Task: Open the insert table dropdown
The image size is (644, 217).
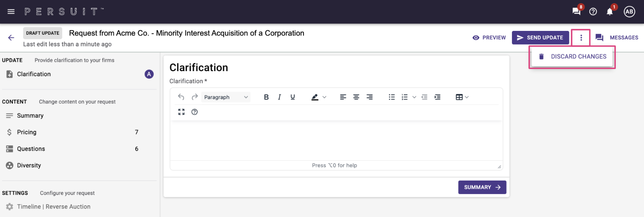Action: point(462,97)
